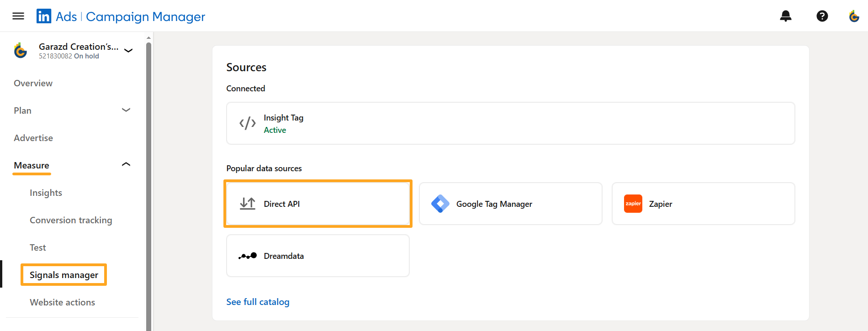Click the Zapier logo icon
868x331 pixels.
pyautogui.click(x=633, y=204)
